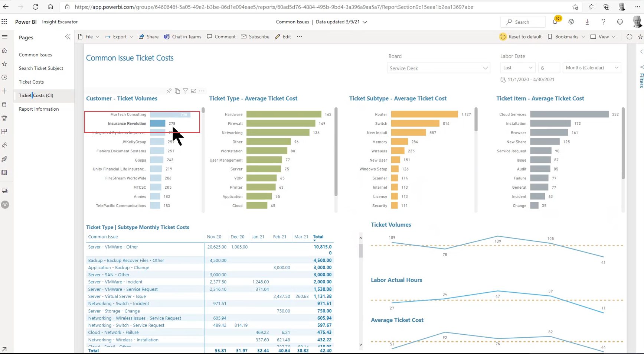Viewport: 644px width, 354px height.
Task: Sort by Nov 20 column header
Action: click(x=214, y=237)
